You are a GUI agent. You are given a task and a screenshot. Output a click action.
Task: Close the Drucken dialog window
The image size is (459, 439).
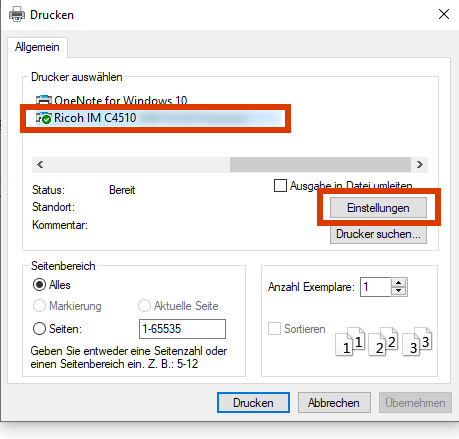(x=444, y=14)
